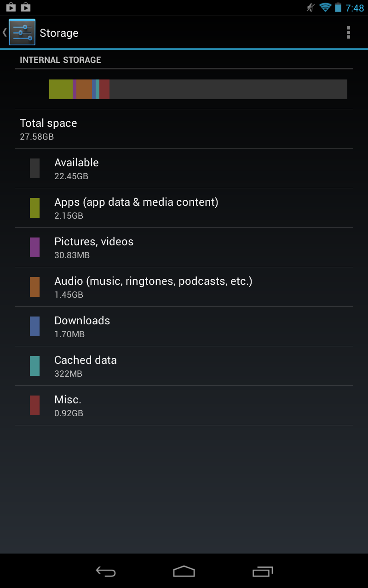Open the Pictures, videos storage entry
Image resolution: width=368 pixels, height=588 pixels.
pos(184,248)
